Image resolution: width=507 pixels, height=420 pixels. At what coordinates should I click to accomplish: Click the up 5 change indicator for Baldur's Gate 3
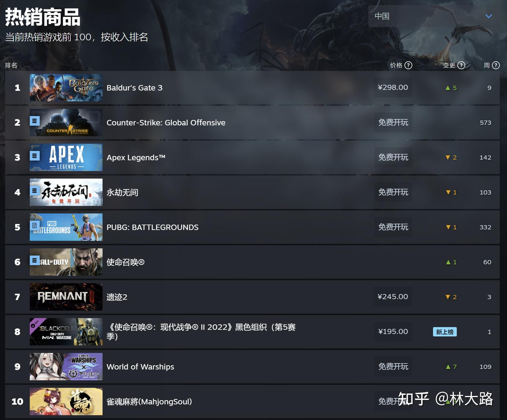pyautogui.click(x=451, y=88)
